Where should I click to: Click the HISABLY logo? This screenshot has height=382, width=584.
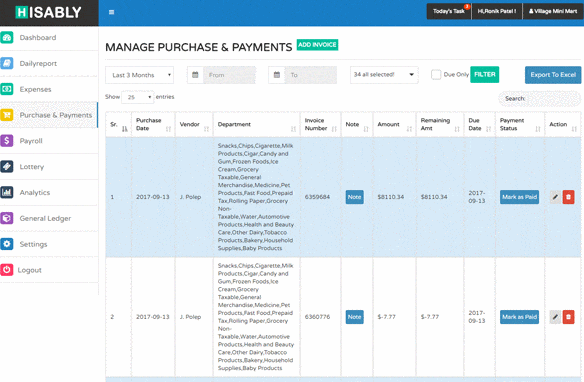(x=48, y=13)
